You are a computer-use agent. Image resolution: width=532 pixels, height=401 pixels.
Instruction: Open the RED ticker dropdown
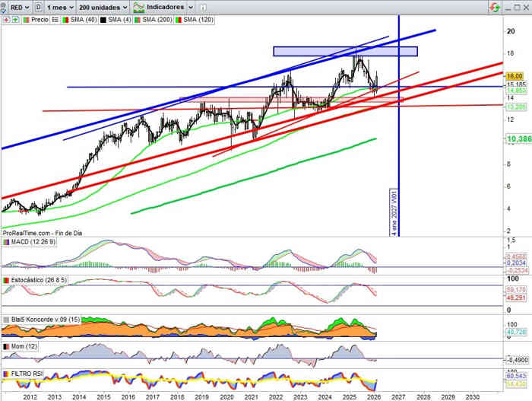click(19, 6)
